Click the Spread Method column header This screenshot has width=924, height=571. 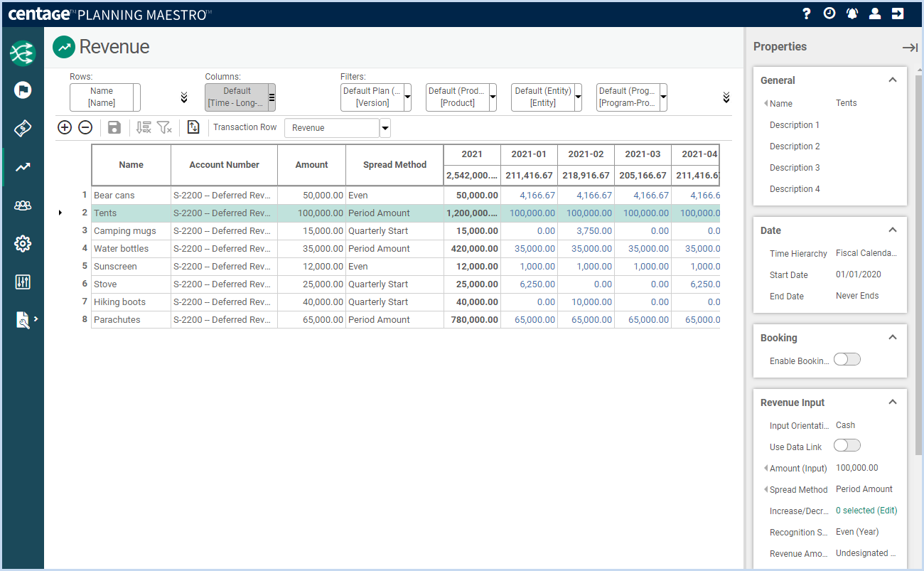pos(394,165)
